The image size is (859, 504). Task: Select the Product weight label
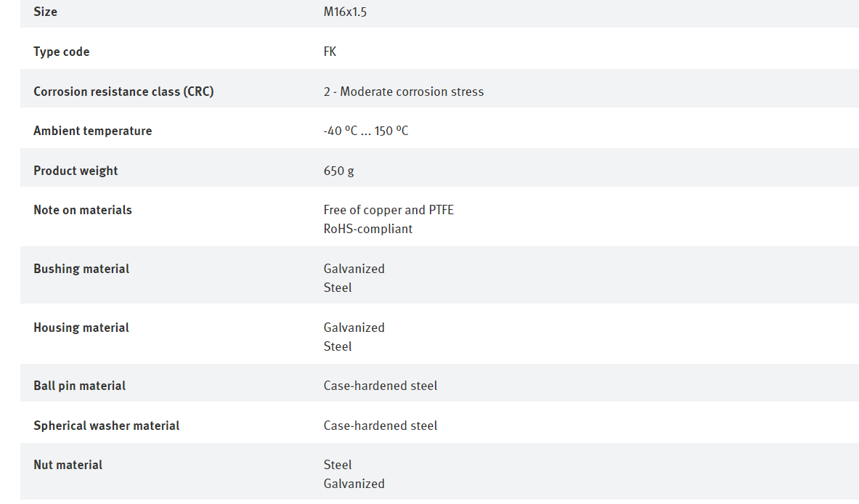(76, 171)
